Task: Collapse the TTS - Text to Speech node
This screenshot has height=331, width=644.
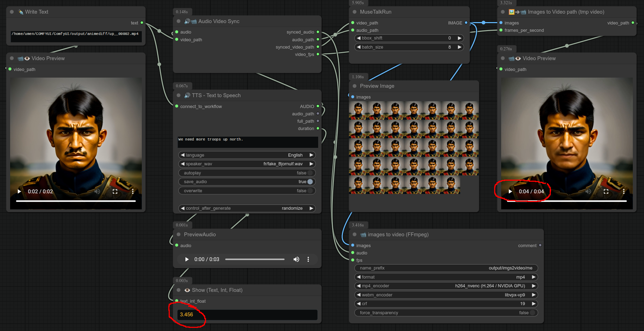Action: pyautogui.click(x=179, y=95)
